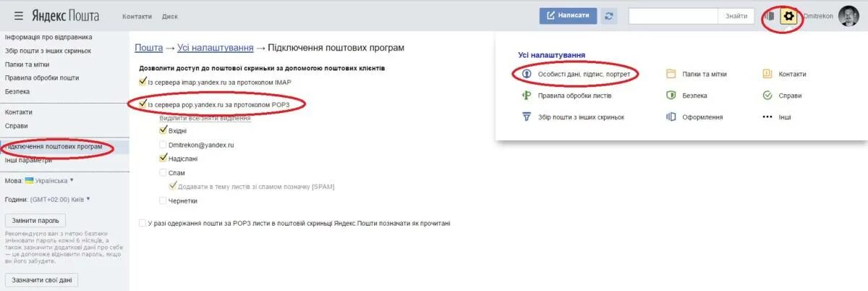This screenshot has width=868, height=291.
Task: Click the Яндекс Пошта logo
Action: [x=65, y=15]
